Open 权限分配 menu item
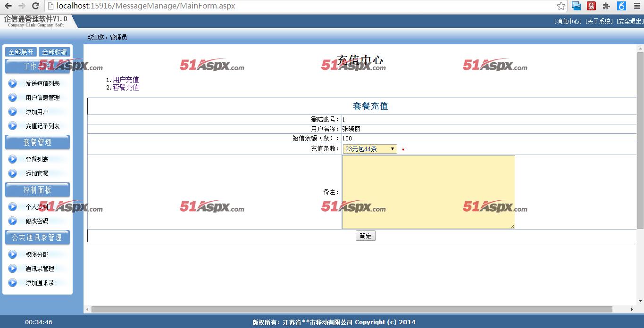 (x=37, y=254)
